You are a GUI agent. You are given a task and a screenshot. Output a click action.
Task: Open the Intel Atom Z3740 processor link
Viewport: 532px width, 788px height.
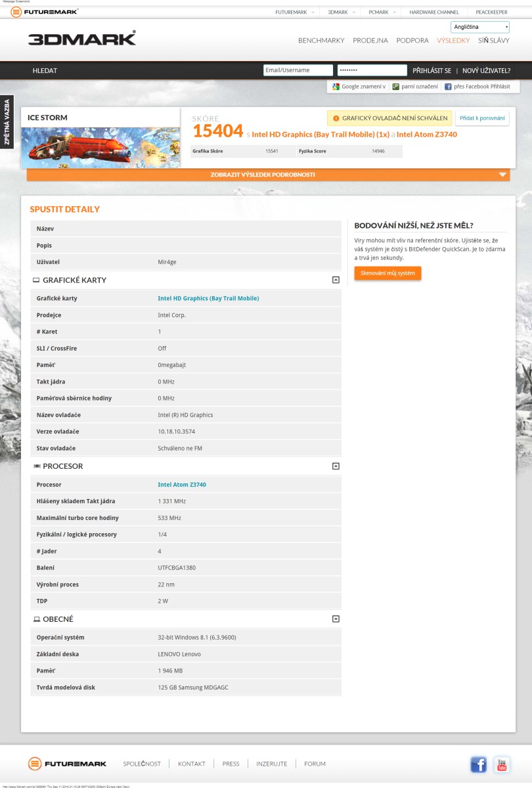tap(182, 485)
